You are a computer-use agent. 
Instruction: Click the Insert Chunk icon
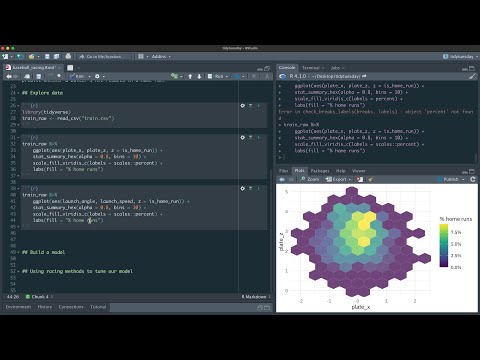[175, 76]
